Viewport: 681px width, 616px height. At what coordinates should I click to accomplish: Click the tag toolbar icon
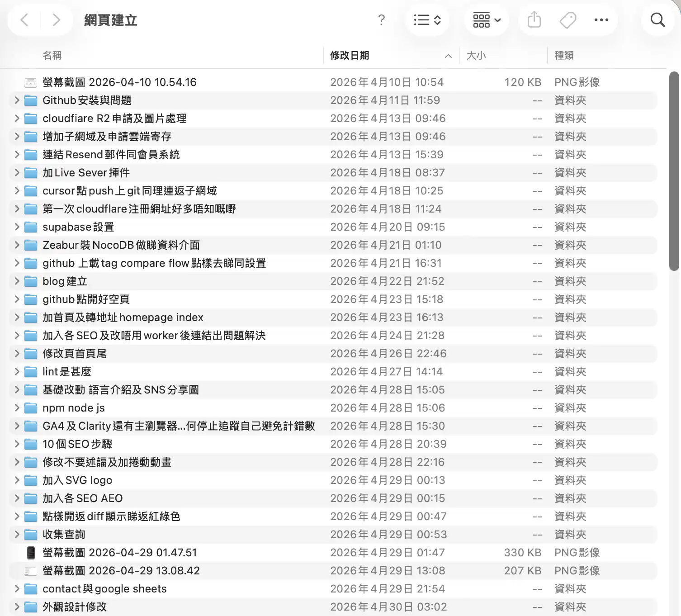click(568, 20)
